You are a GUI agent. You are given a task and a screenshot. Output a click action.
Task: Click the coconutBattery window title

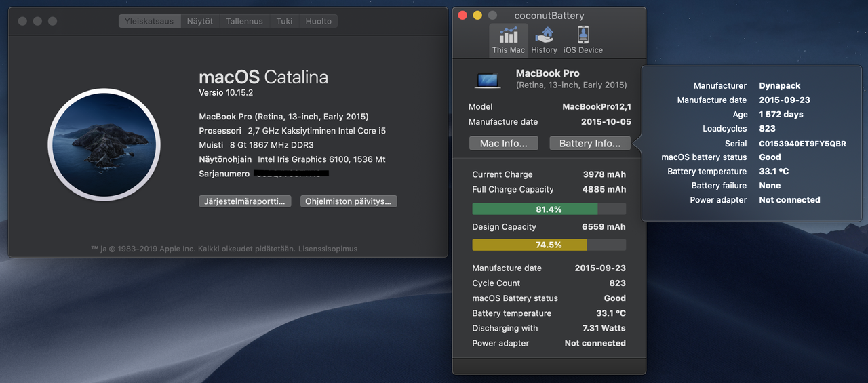click(549, 16)
